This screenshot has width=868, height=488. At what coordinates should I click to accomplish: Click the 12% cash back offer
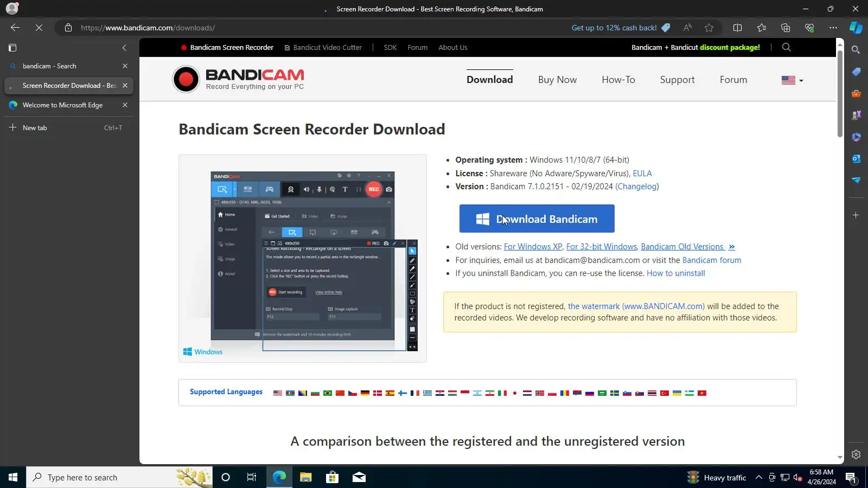tap(621, 28)
